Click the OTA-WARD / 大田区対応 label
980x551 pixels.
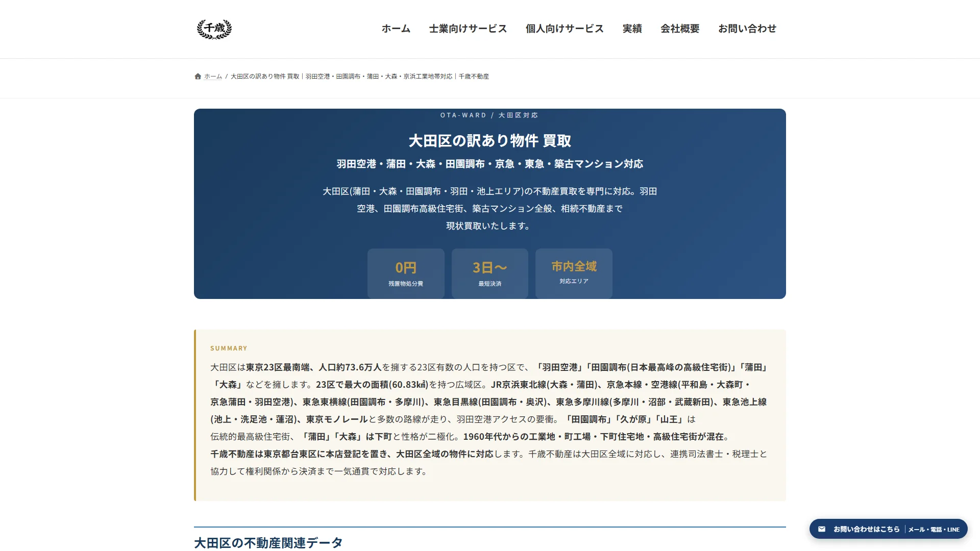490,115
